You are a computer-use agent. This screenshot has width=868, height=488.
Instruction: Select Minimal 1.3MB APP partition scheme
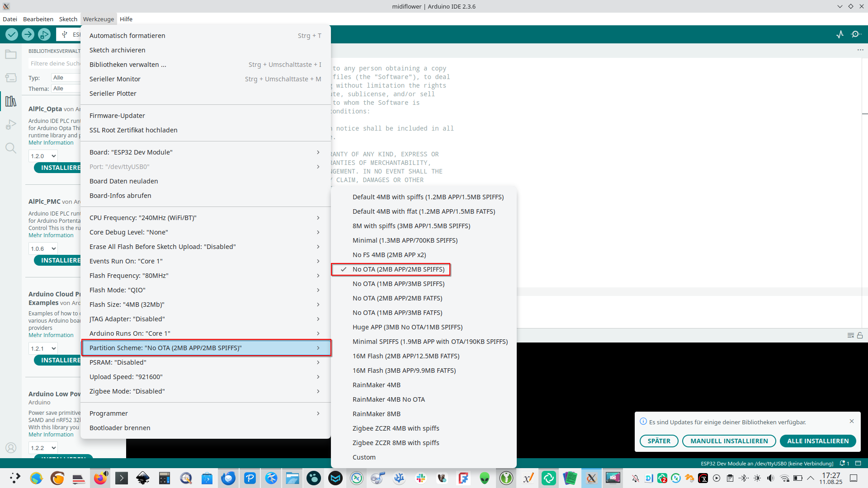[x=424, y=240]
